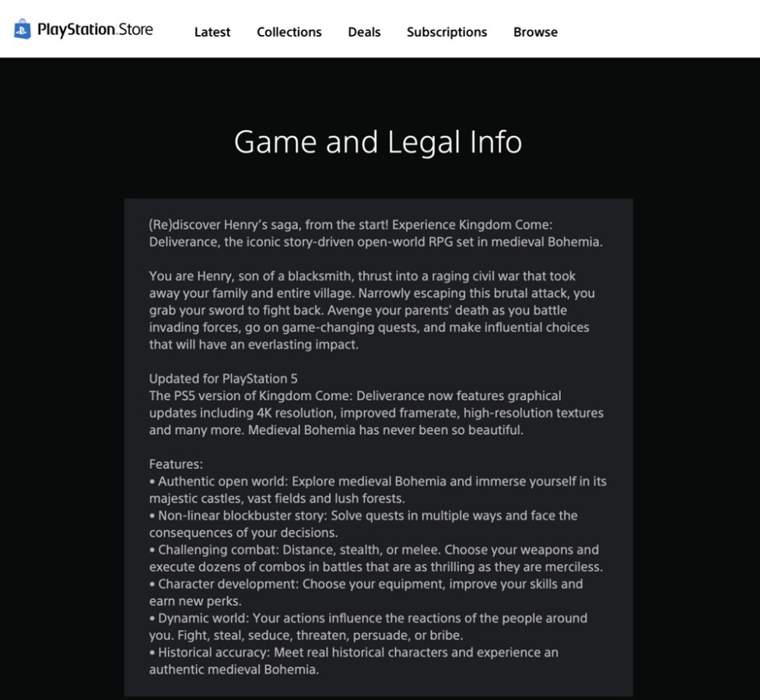Select the 'Authentic open world' bullet point

coord(377,489)
